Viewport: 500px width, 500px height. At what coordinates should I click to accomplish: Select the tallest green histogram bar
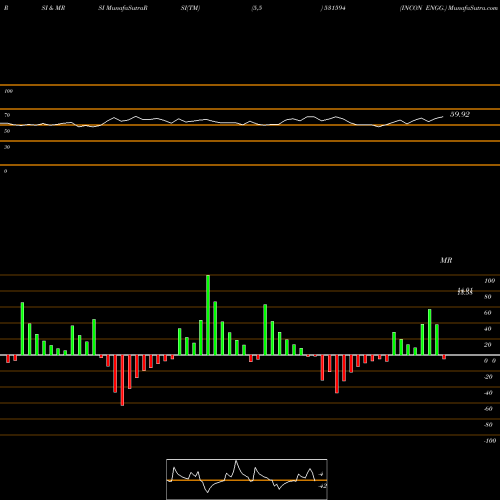208,315
